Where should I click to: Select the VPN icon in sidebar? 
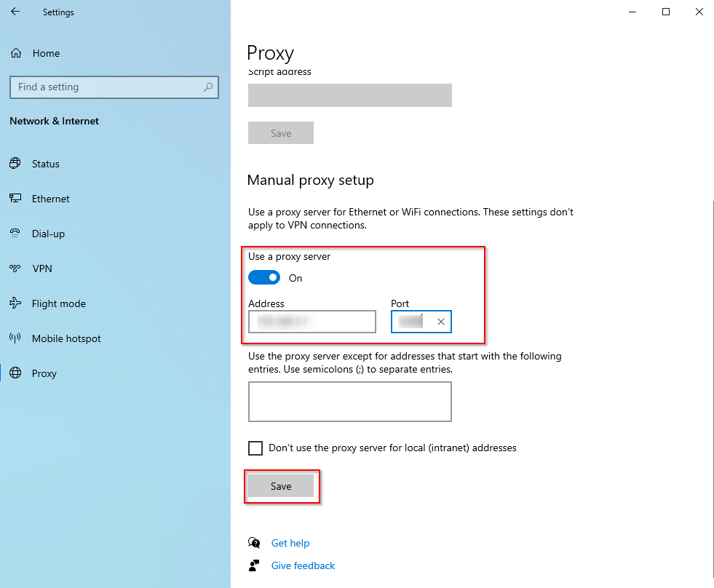click(x=15, y=268)
